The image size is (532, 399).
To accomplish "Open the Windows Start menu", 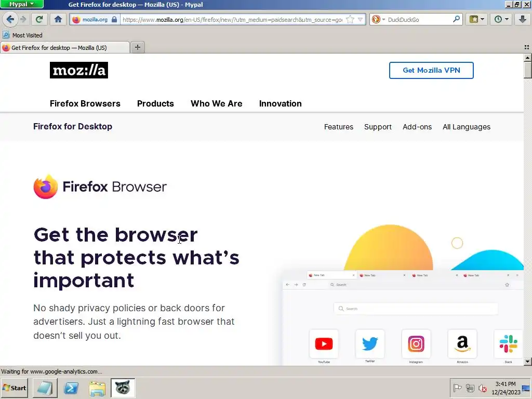I will coord(15,388).
